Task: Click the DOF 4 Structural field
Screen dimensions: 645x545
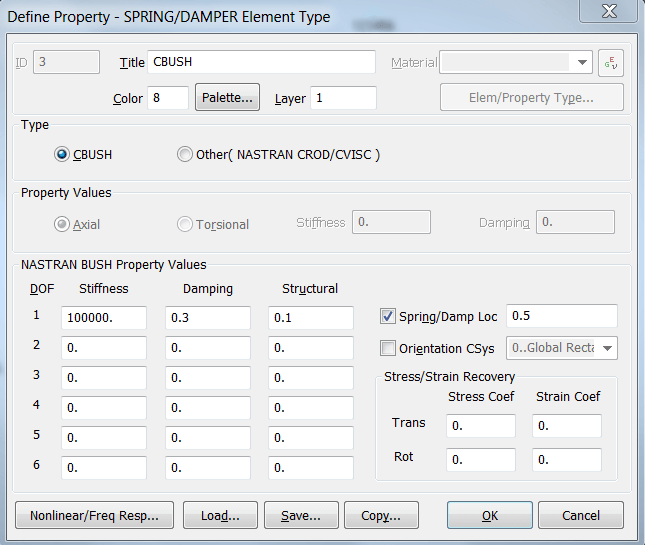Action: 311,408
